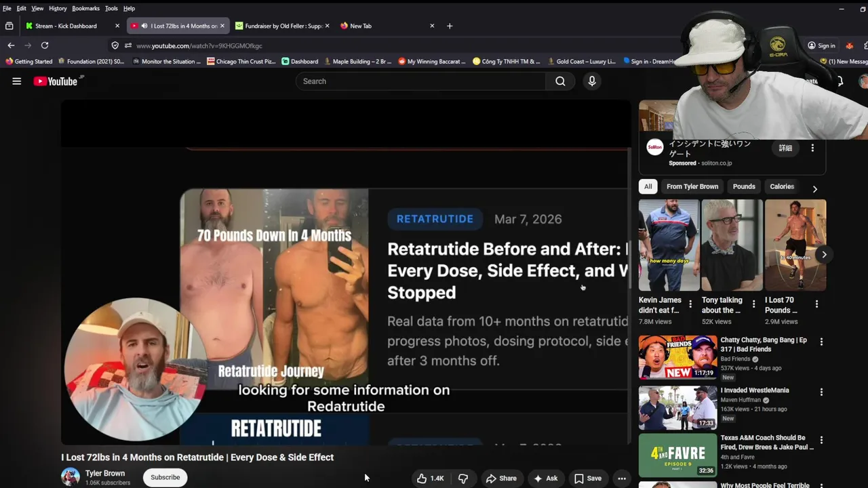The image size is (868, 488).
Task: Show more filter chips with arrow
Action: click(814, 189)
